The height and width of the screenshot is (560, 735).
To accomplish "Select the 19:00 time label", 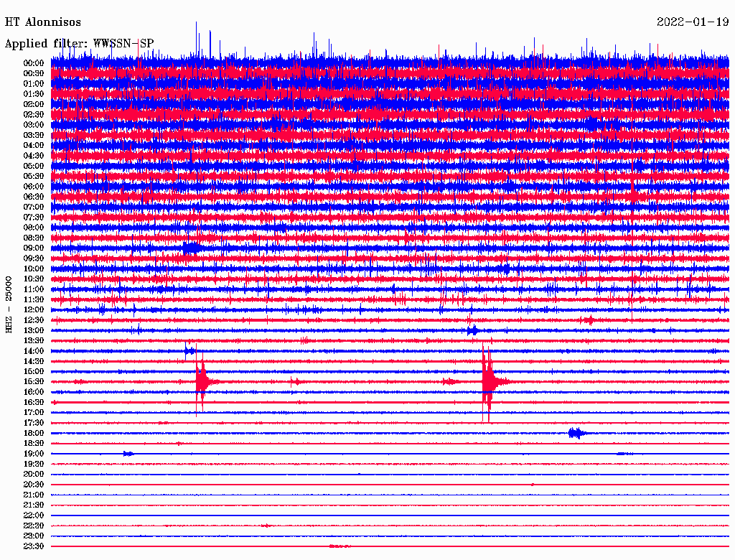I will pos(34,454).
